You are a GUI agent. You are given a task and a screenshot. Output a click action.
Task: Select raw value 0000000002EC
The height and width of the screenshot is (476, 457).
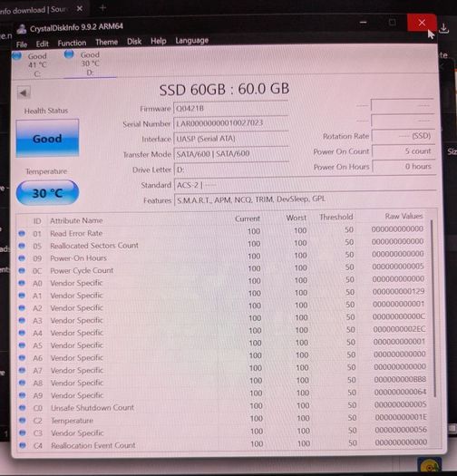[x=399, y=329]
